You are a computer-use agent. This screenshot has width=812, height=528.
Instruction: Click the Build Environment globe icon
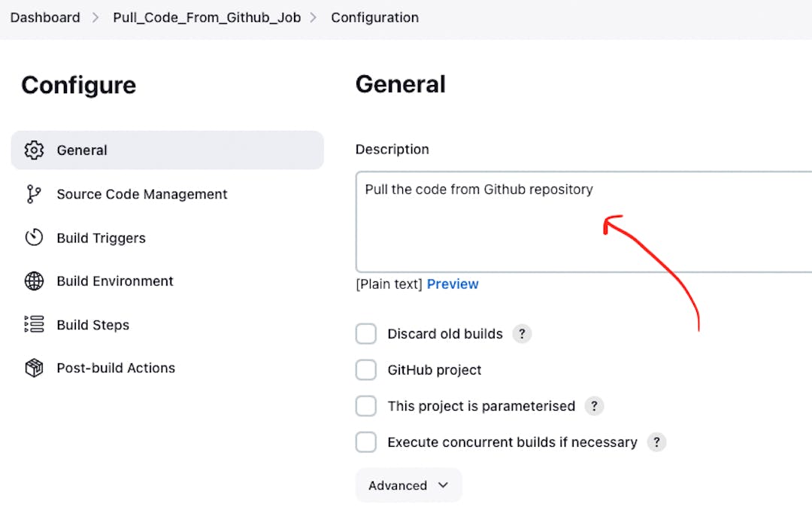(x=34, y=281)
